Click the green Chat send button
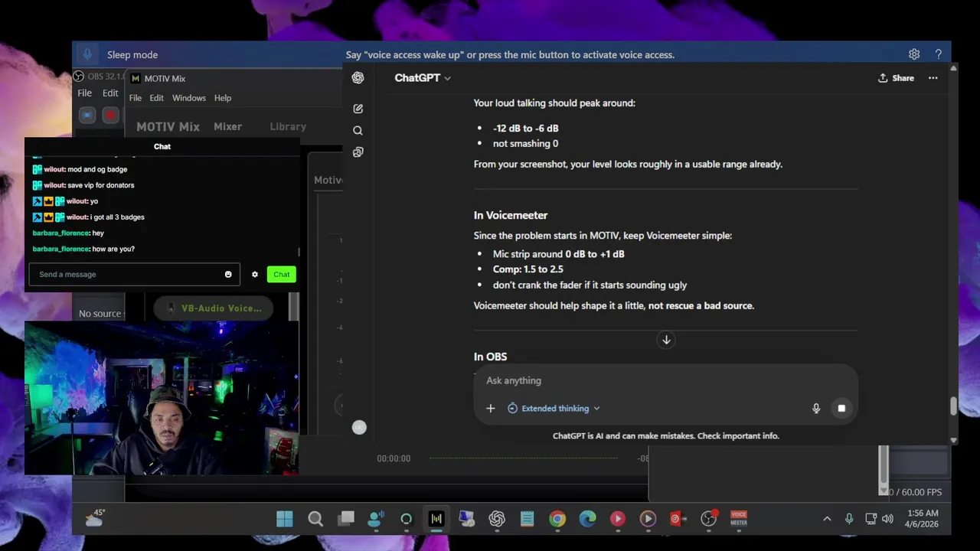 point(282,275)
